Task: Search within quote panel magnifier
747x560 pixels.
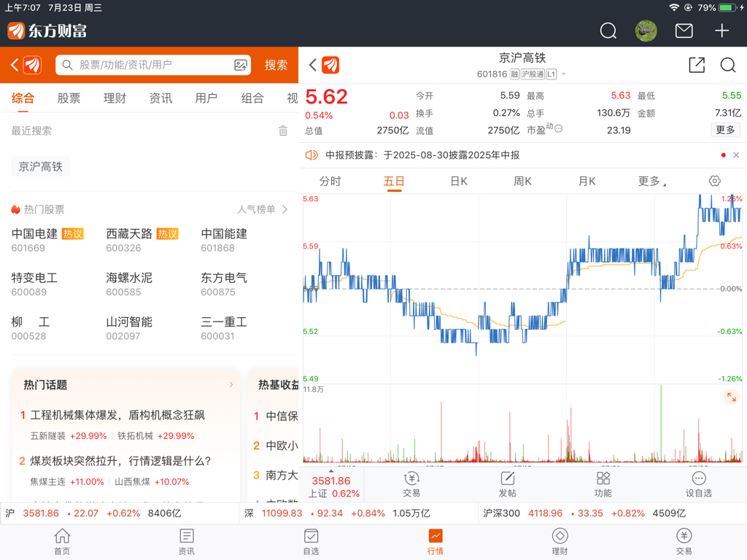Action: (x=728, y=65)
